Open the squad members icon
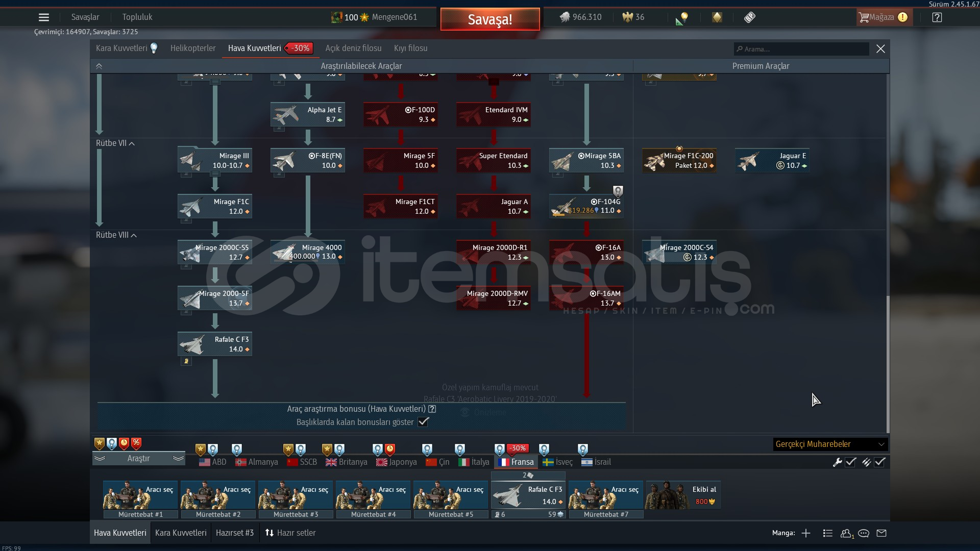 pos(847,534)
